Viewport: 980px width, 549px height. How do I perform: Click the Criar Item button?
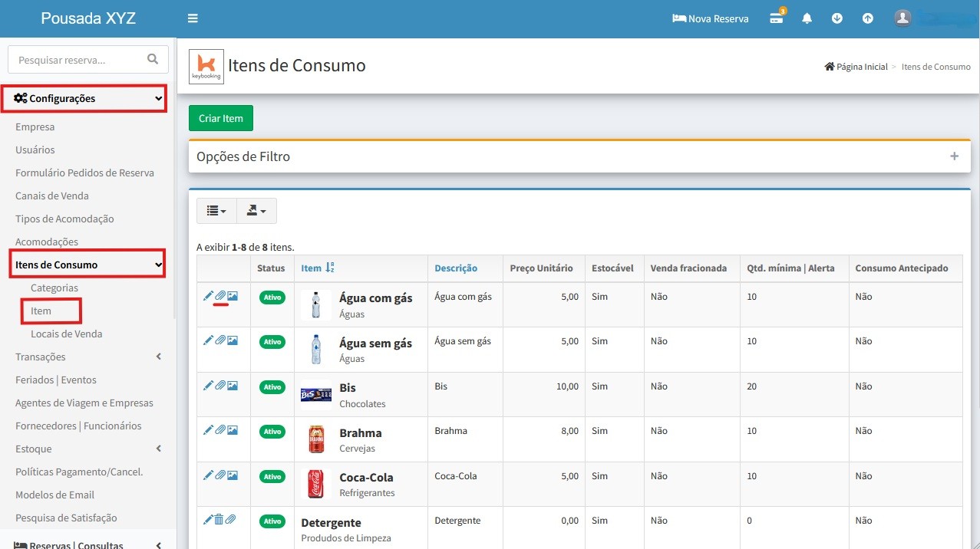click(x=221, y=118)
